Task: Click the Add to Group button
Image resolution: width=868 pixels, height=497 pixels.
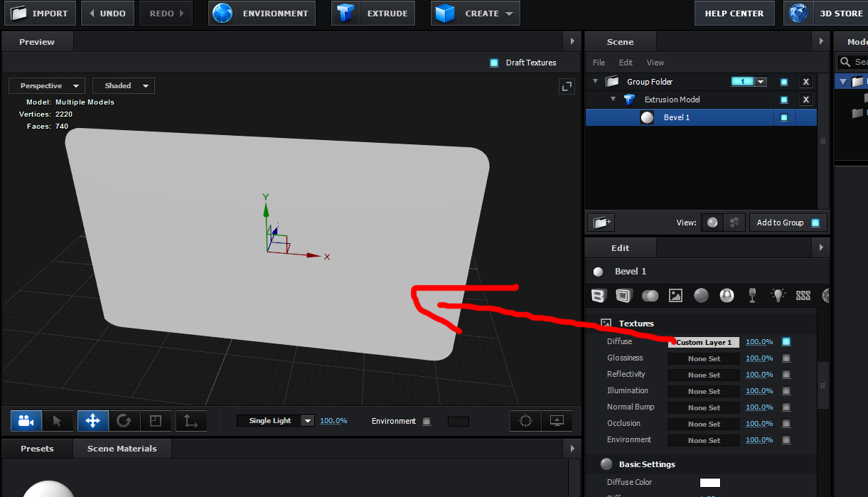Action: tap(788, 223)
